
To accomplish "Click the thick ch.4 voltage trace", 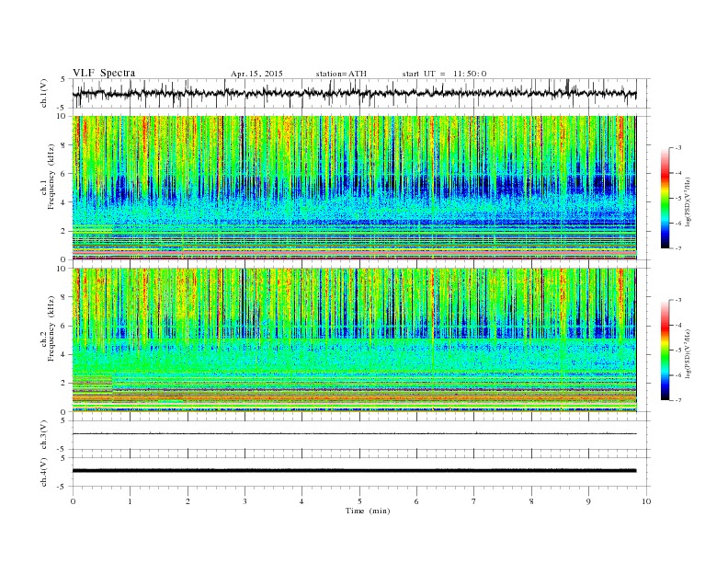I will 354,471.
